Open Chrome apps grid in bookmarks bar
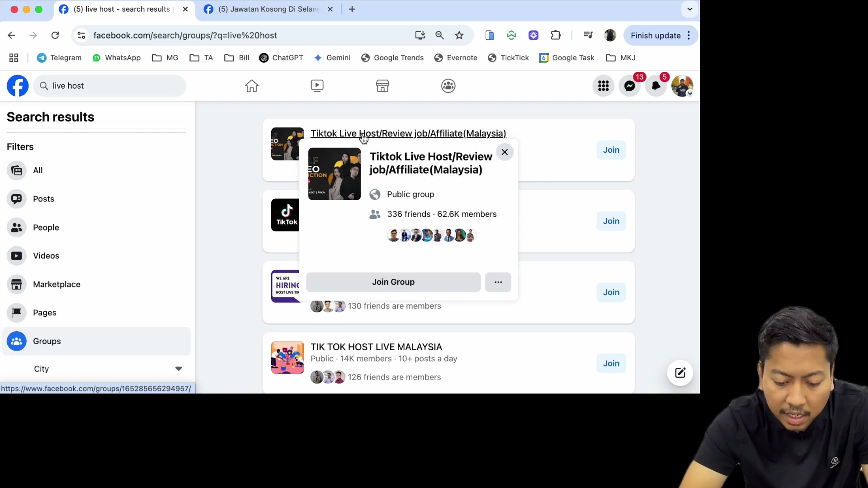 pos(14,58)
